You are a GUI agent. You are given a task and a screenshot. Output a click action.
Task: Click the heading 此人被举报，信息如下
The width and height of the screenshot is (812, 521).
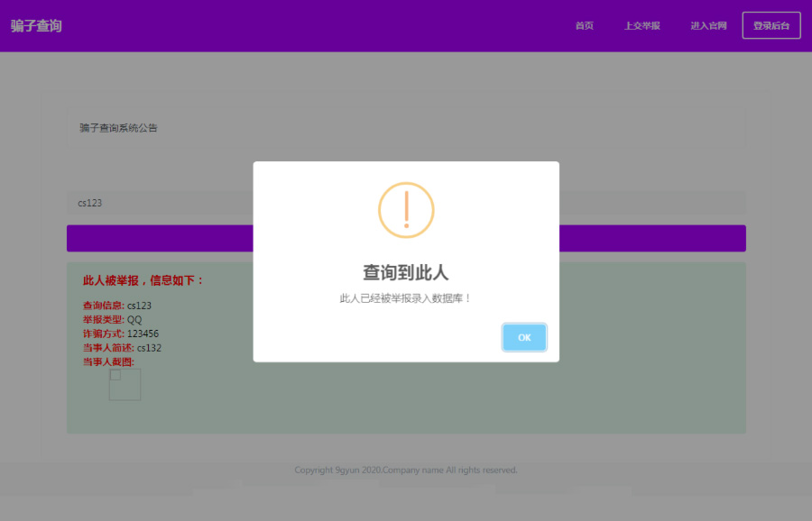[x=143, y=280]
